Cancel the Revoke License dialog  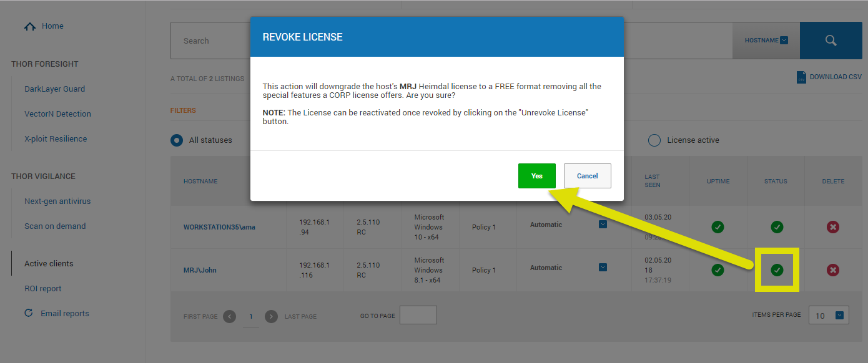tap(587, 176)
